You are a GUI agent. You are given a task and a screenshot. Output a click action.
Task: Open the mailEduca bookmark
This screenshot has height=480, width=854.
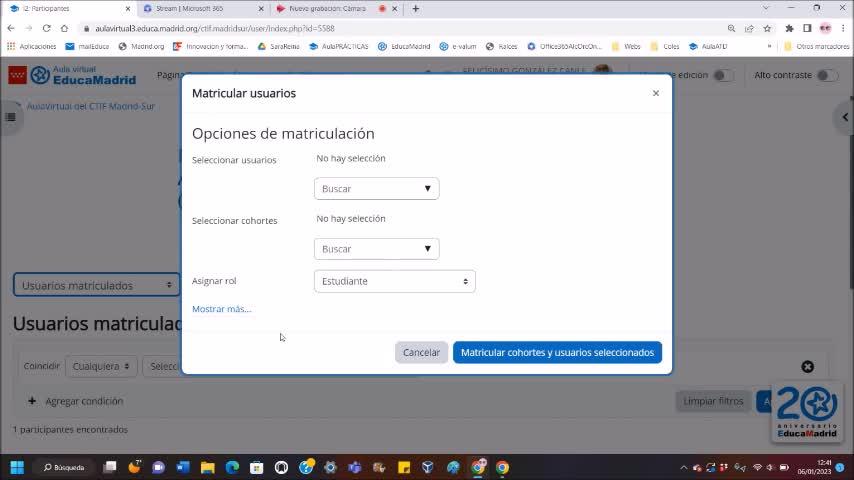coord(87,47)
